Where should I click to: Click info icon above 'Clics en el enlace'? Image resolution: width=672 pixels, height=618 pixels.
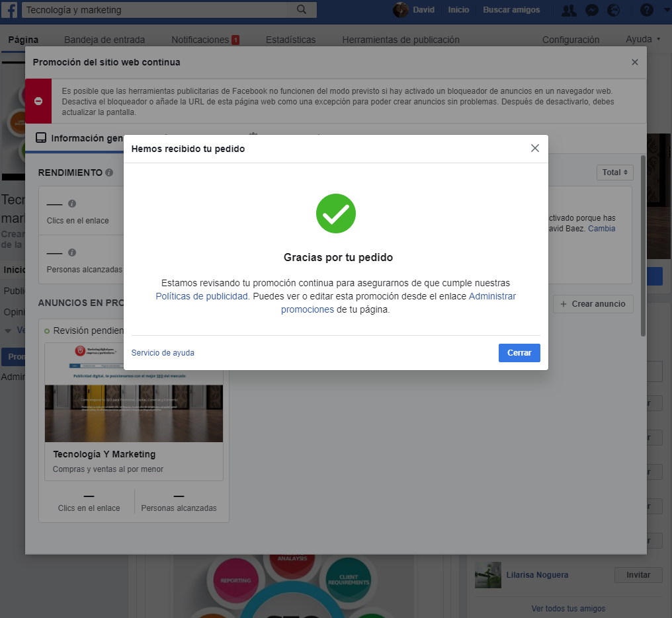point(72,204)
